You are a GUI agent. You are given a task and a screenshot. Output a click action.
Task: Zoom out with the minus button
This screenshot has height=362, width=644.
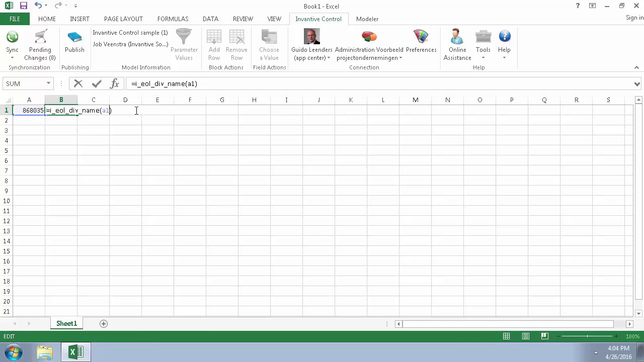click(558, 336)
